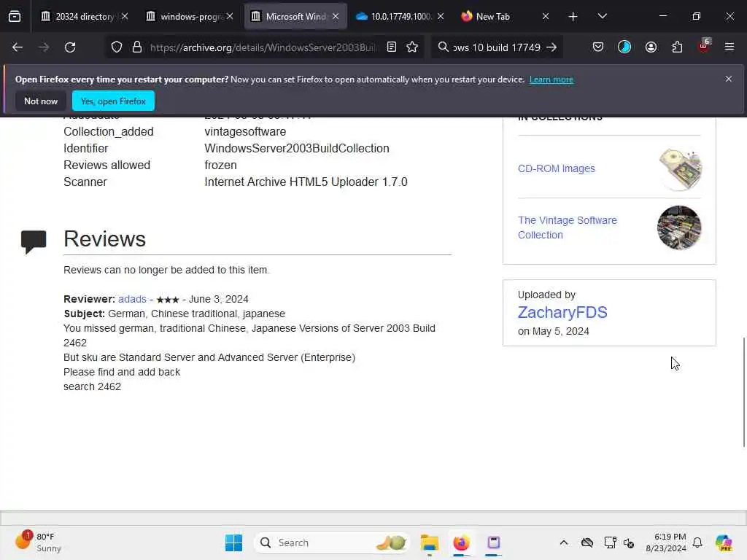Open File Explorer from taskbar
The width and height of the screenshot is (747, 560).
coord(430,542)
